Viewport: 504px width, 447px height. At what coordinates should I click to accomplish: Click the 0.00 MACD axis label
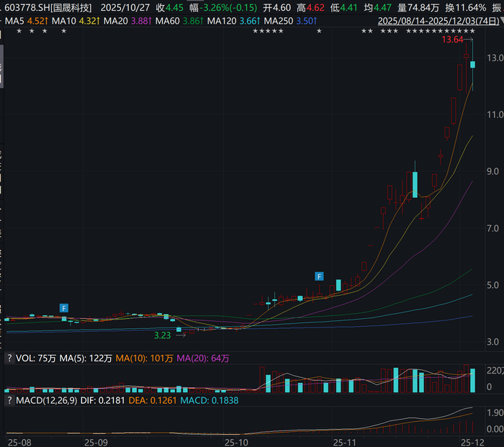point(495,429)
